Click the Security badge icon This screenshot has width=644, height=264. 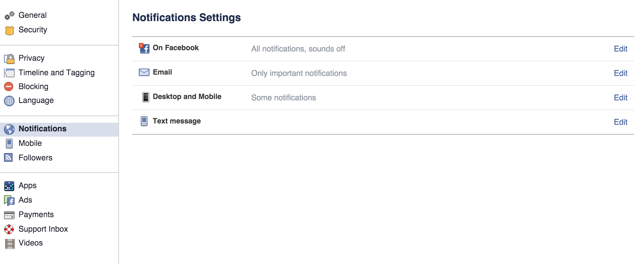[9, 30]
